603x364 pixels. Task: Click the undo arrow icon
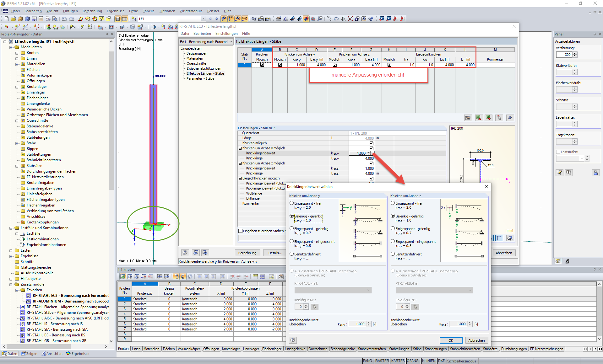64,19
